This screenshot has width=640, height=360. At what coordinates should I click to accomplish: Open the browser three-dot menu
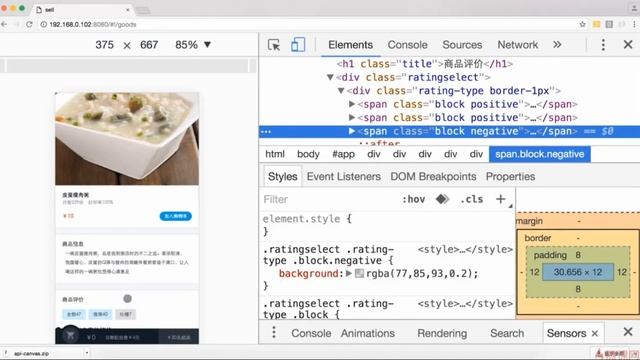(634, 24)
